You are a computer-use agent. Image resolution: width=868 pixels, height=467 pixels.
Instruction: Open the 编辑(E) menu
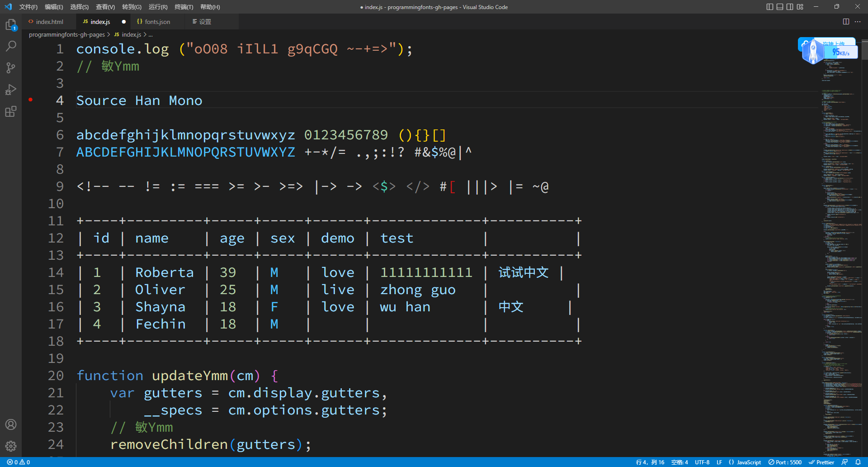click(x=54, y=7)
